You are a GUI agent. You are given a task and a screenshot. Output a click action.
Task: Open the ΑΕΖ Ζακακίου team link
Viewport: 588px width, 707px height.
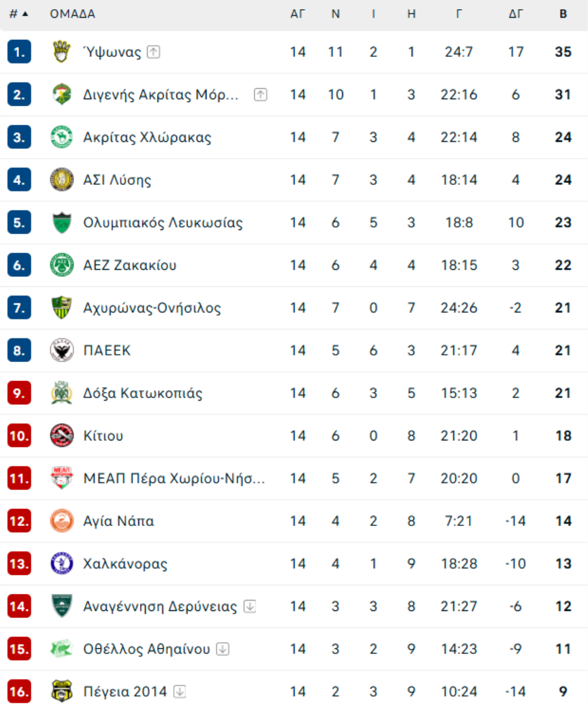(130, 265)
